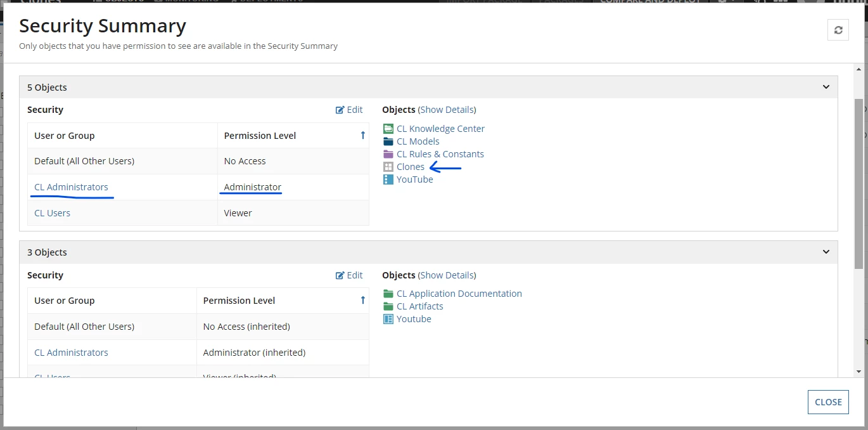Collapse the 5 Objects section

click(x=826, y=87)
